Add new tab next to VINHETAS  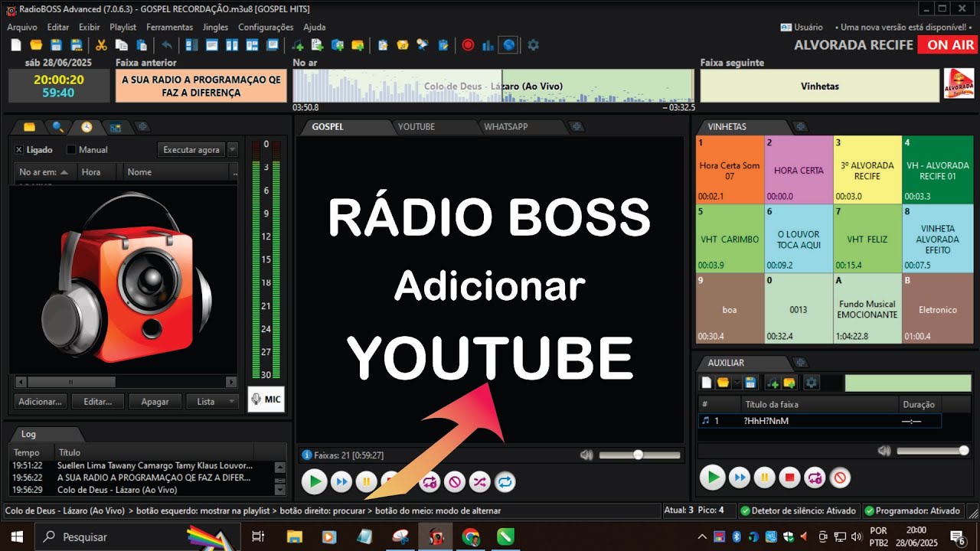[800, 126]
